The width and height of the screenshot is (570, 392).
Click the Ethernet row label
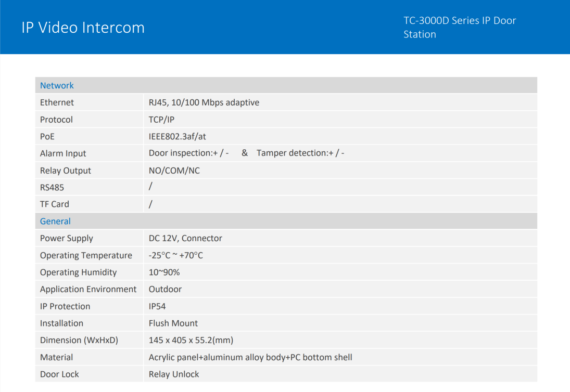pos(57,103)
